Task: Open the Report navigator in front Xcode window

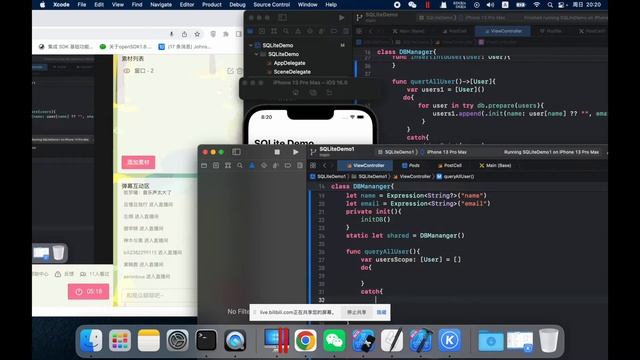Action: tap(300, 165)
